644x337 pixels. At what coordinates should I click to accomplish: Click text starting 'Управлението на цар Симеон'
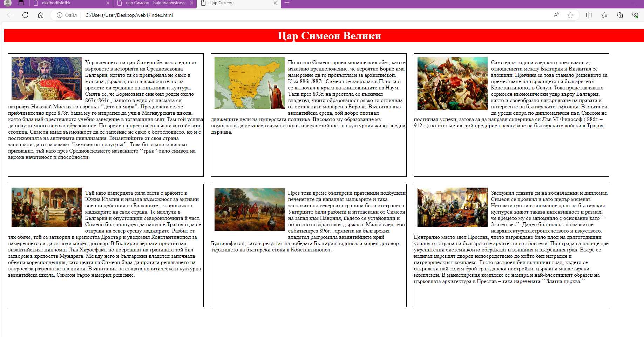coord(106,110)
